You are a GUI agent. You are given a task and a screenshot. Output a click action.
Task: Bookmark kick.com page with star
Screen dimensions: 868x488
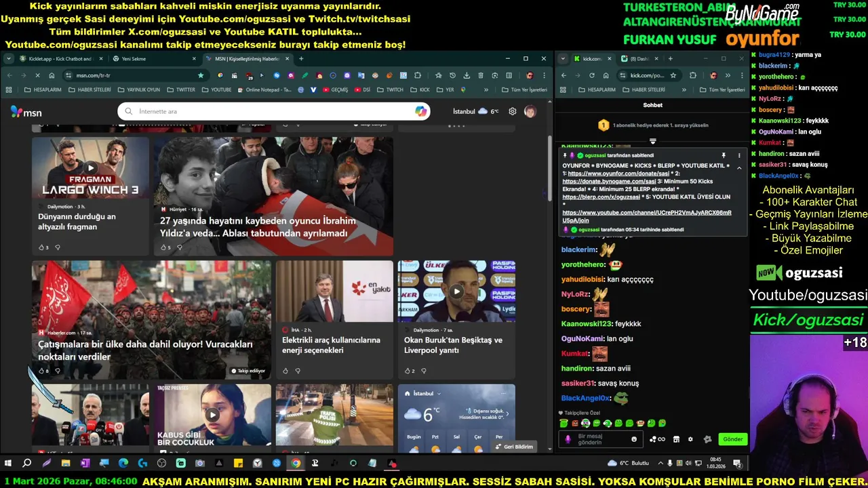click(673, 75)
